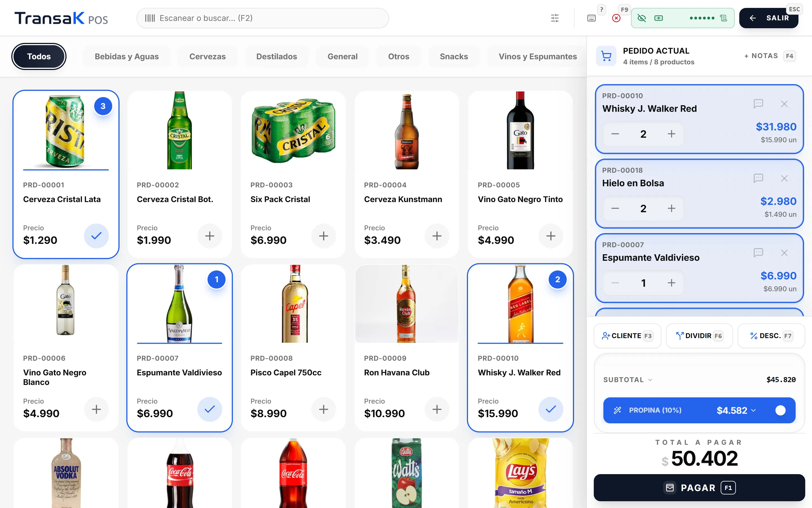The width and height of the screenshot is (812, 508).
Task: Decrease Whisky J. Walker Red quantity
Action: coord(615,134)
